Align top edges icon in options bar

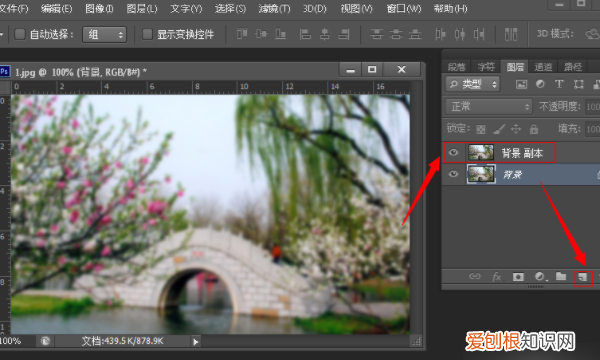(x=242, y=34)
